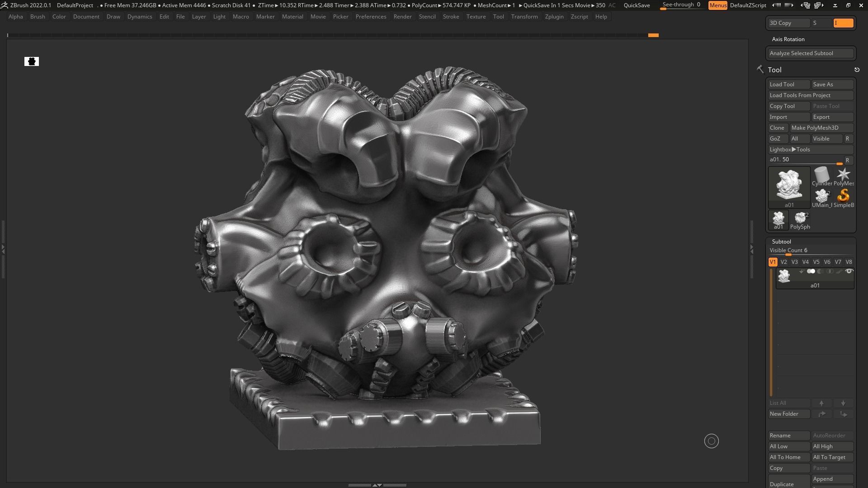
Task: Toggle a01 subtool polypaint brush icon
Action: pos(839,272)
